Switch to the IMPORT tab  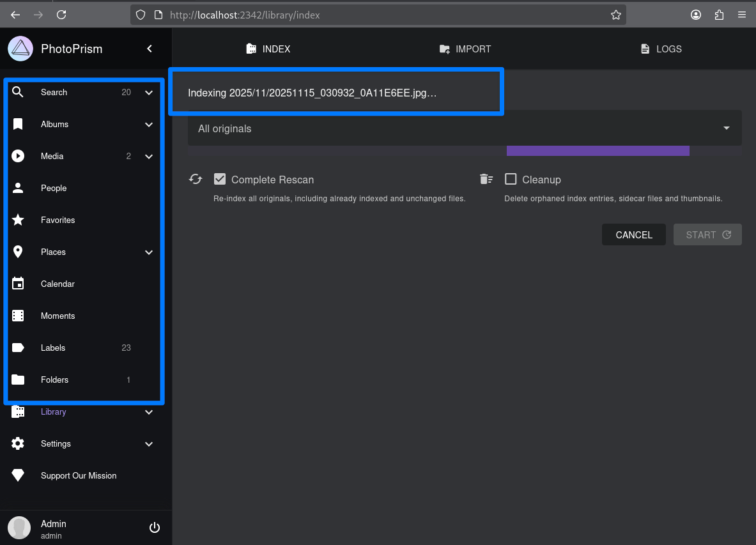(465, 49)
